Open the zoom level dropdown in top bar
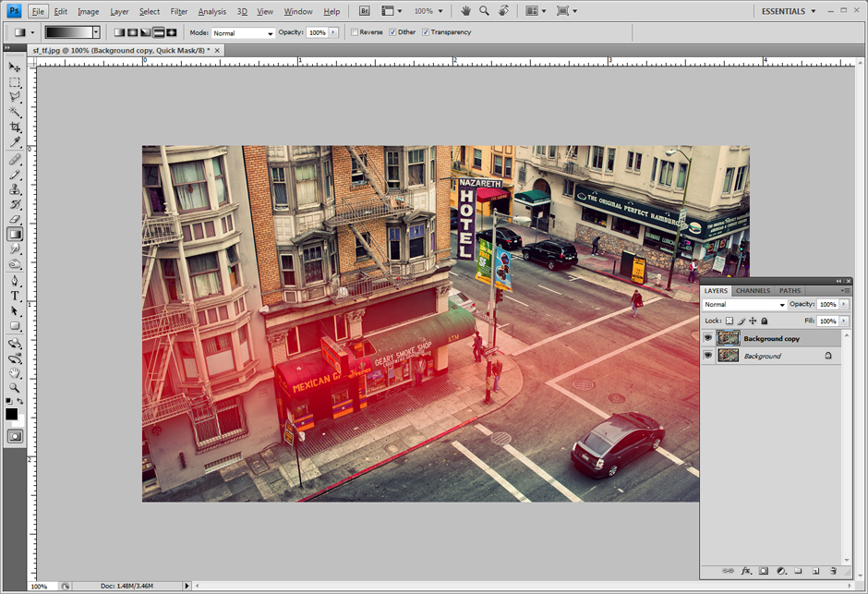 pyautogui.click(x=440, y=11)
